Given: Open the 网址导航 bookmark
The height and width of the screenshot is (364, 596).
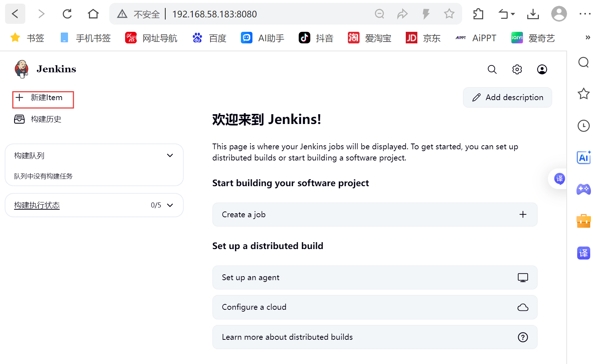Looking at the screenshot, I should 151,38.
